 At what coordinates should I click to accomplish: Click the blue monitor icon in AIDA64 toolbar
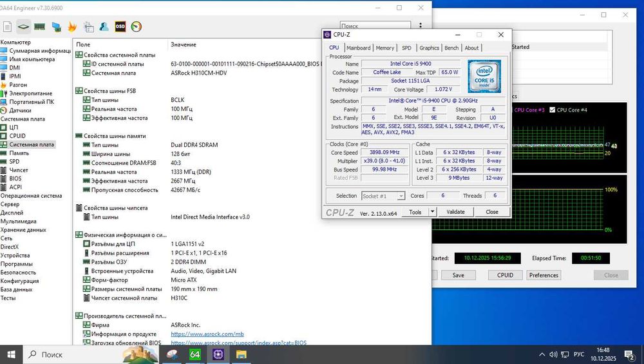coord(56,27)
